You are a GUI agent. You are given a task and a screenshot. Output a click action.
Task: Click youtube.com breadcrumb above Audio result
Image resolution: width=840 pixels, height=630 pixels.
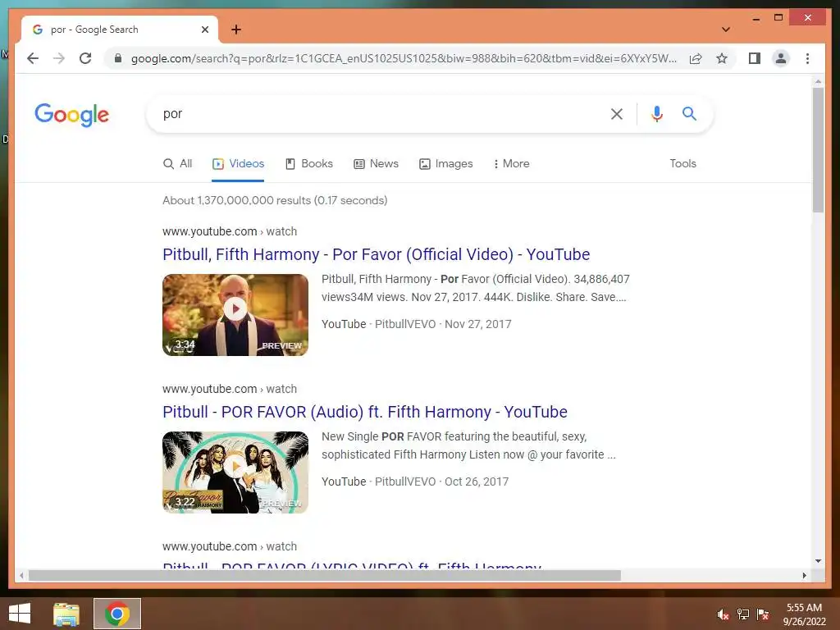(x=230, y=389)
